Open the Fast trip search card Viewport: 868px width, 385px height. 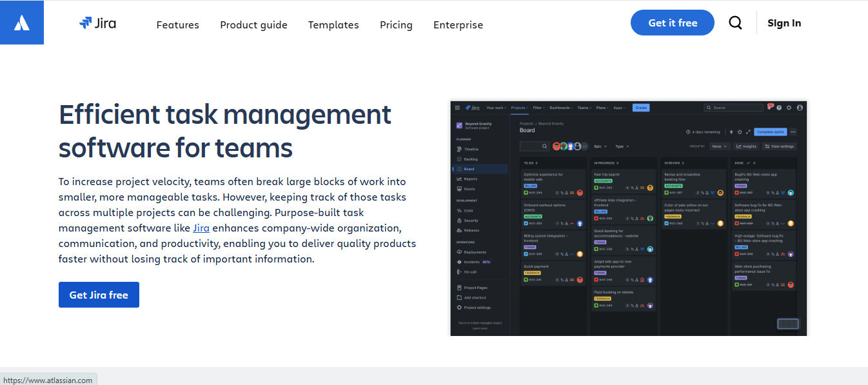624,181
